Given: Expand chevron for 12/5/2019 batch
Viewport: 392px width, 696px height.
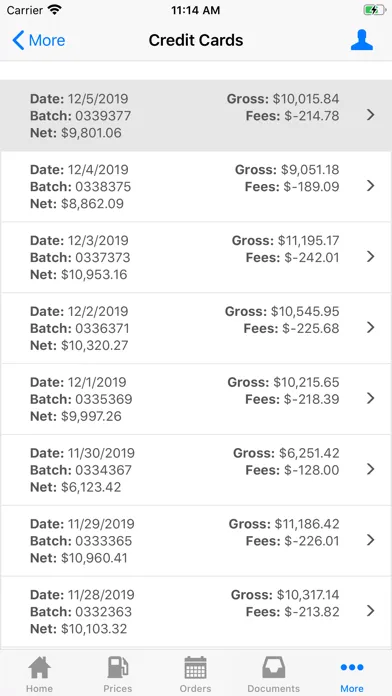Looking at the screenshot, I should (371, 115).
